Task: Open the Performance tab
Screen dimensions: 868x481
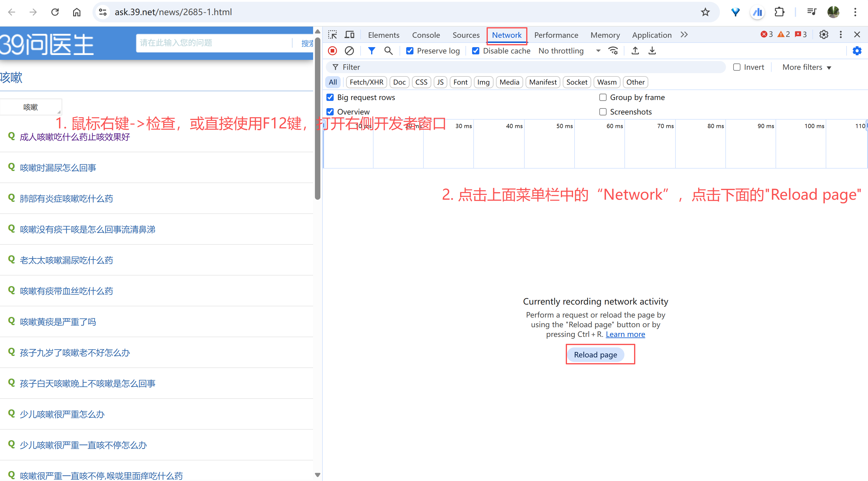Action: tap(556, 35)
